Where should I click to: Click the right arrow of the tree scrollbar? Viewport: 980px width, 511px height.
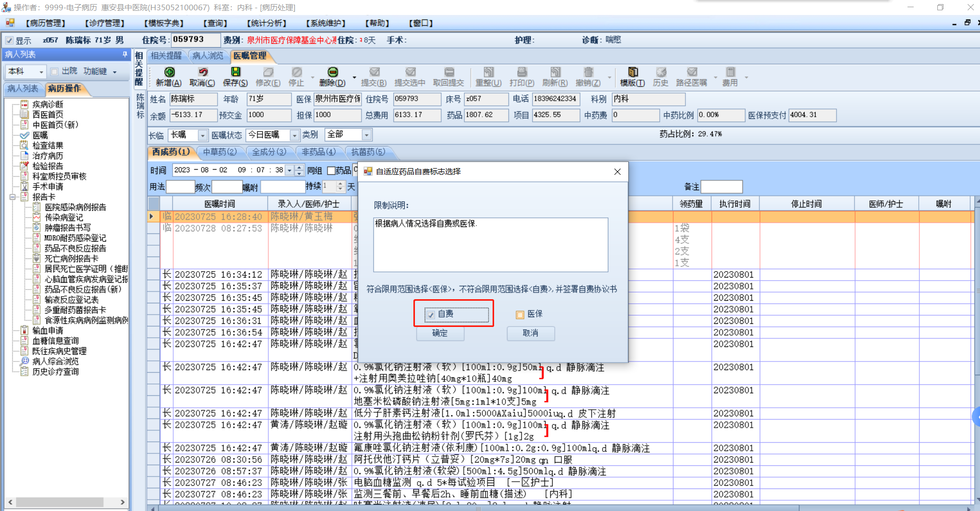pos(122,502)
